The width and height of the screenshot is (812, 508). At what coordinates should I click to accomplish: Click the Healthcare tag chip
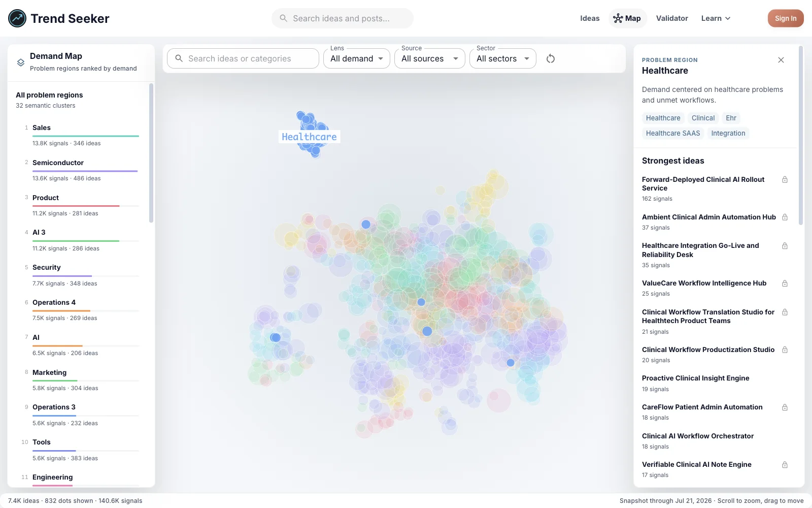(x=663, y=118)
